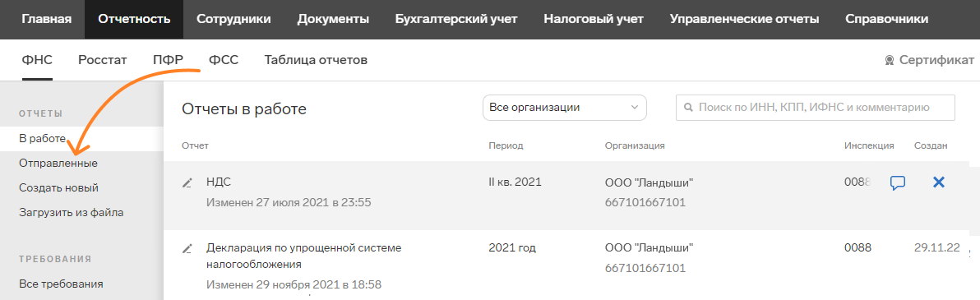
Task: Click the certificate badge icon
Action: click(x=889, y=61)
